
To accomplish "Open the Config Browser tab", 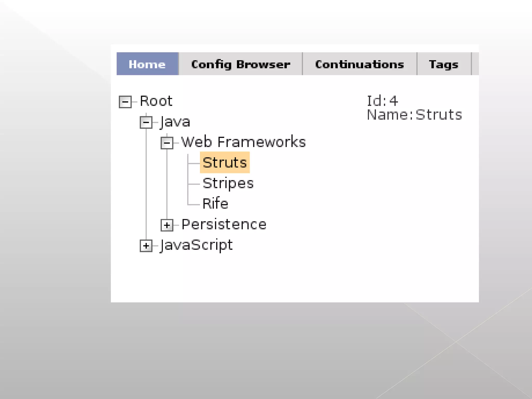I will [241, 64].
